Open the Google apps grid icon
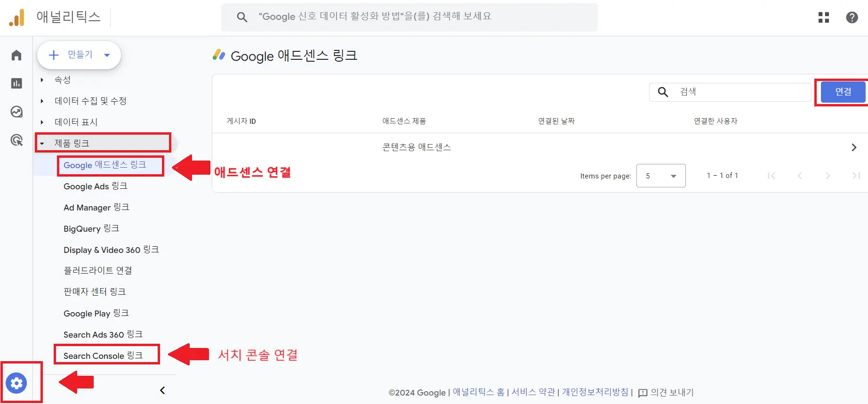Viewport: 868px width, 404px height. [824, 17]
